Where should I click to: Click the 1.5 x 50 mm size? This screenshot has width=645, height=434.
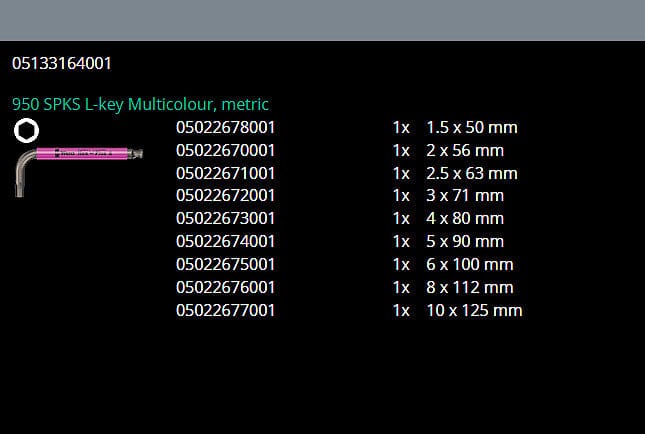(x=471, y=128)
